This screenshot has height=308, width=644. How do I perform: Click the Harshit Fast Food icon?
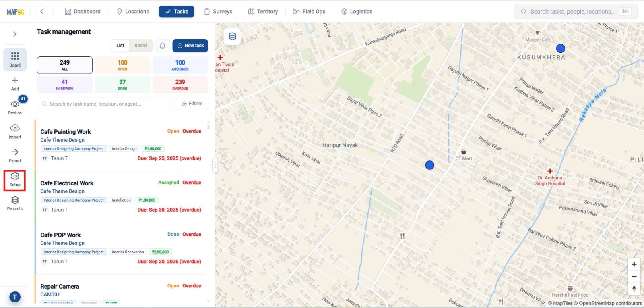[x=570, y=288]
